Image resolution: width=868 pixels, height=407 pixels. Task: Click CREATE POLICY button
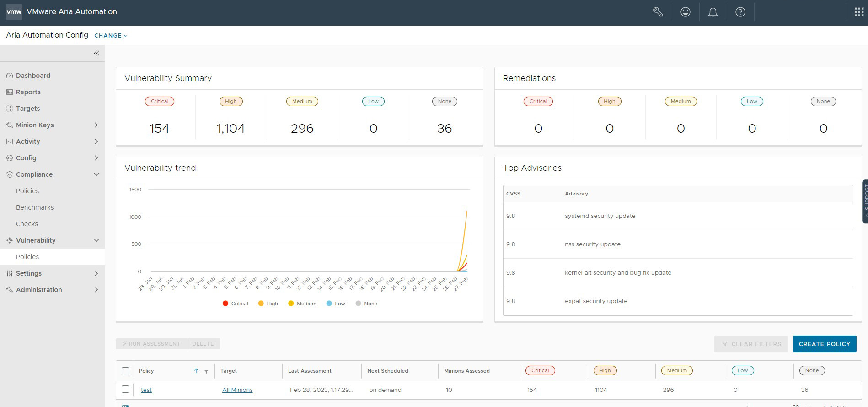(825, 344)
